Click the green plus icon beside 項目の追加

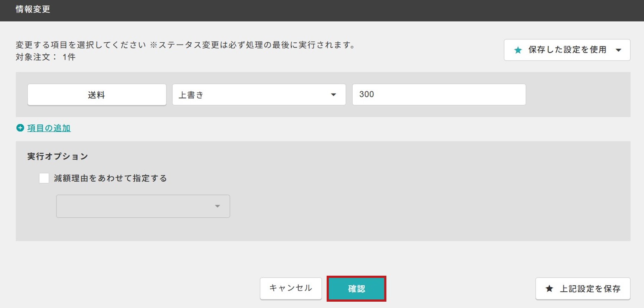[20, 128]
